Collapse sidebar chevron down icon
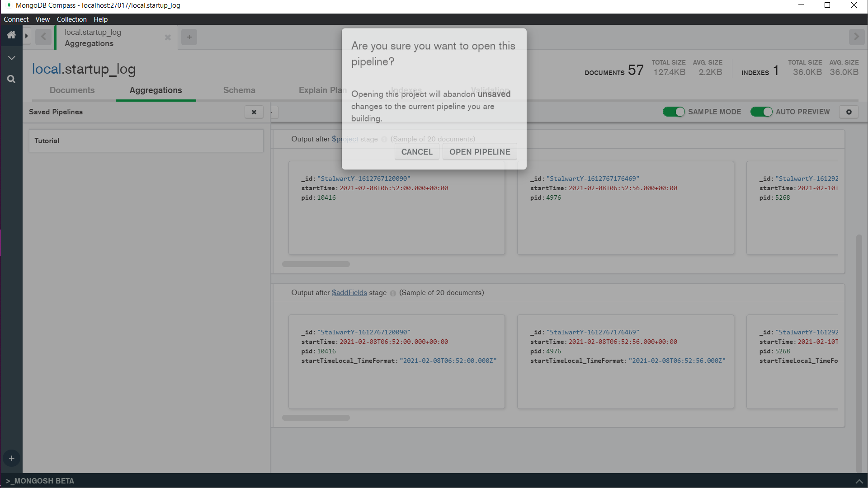Image resolution: width=868 pixels, height=488 pixels. (12, 58)
